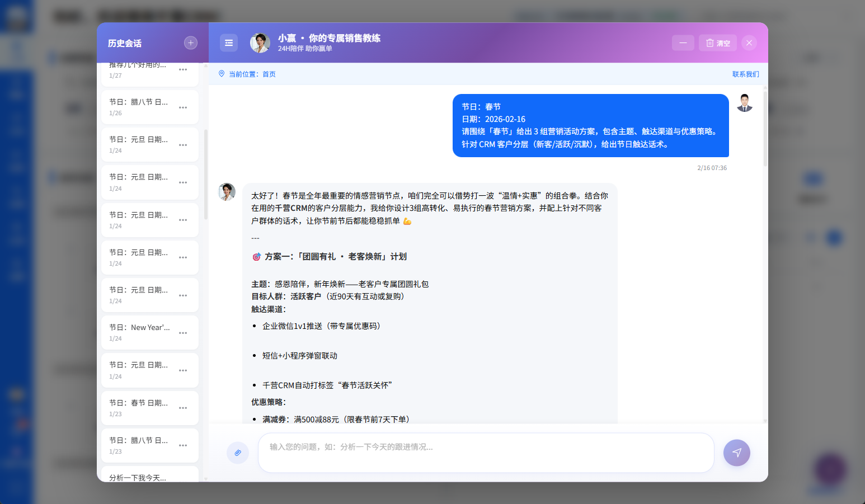The width and height of the screenshot is (865, 504).
Task: Start a new conversation with plus icon
Action: 191,43
